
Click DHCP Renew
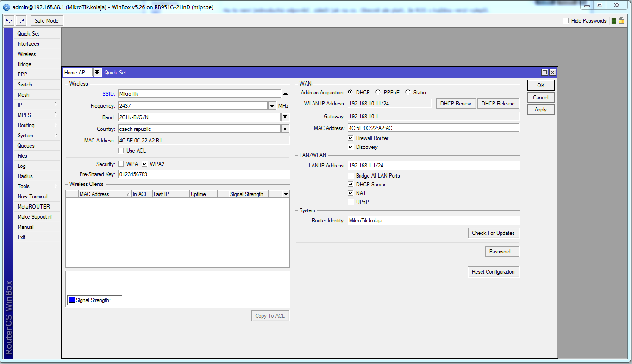point(456,104)
